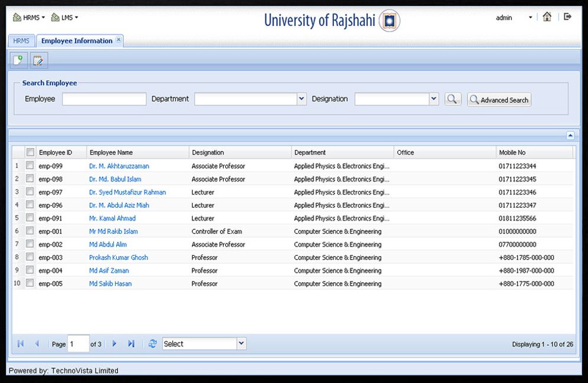Tick the checkbox for emp-099
588x383 pixels.
[29, 165]
